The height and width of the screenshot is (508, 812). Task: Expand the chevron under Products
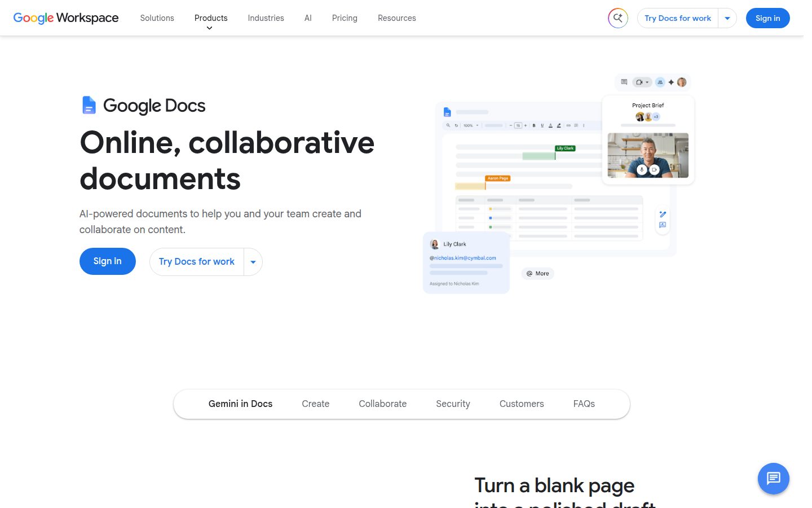click(x=209, y=28)
